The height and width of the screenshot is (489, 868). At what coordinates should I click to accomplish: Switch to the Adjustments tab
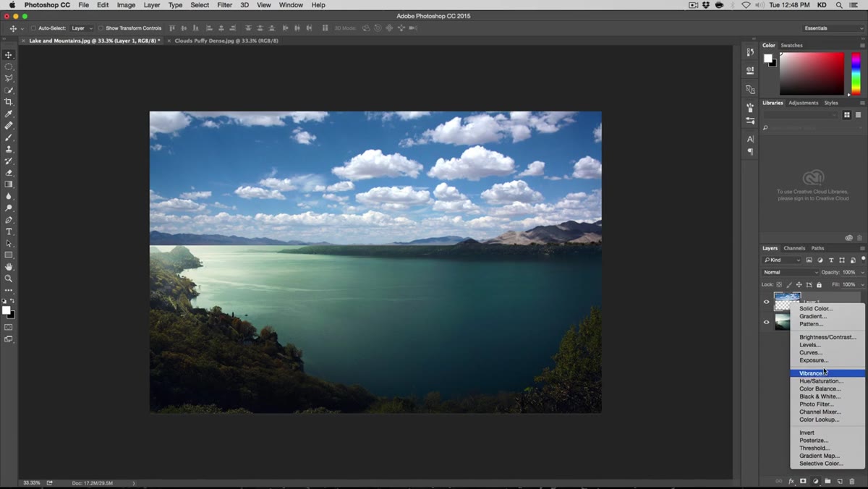tap(803, 103)
